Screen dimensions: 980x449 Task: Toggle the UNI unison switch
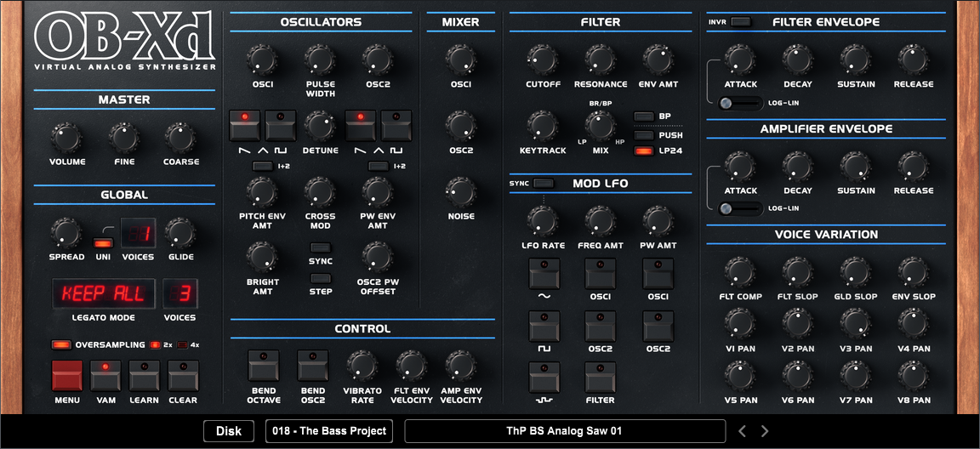pyautogui.click(x=102, y=243)
